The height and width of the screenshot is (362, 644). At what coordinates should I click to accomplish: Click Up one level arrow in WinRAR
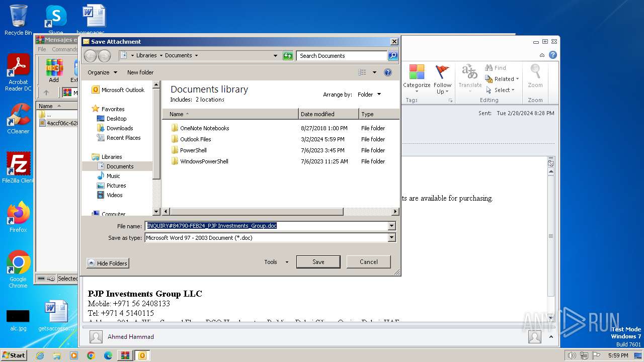tap(46, 93)
